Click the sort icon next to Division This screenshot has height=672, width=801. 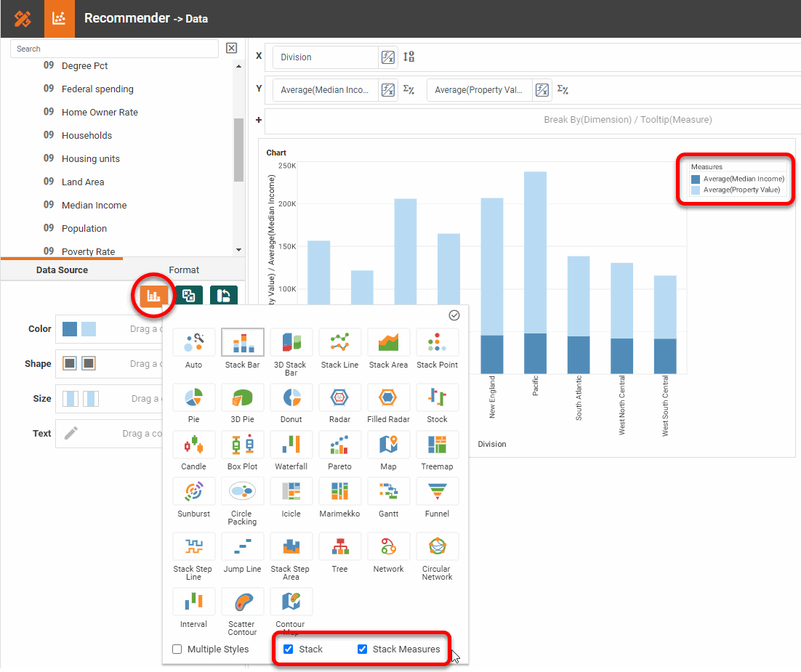click(x=408, y=57)
